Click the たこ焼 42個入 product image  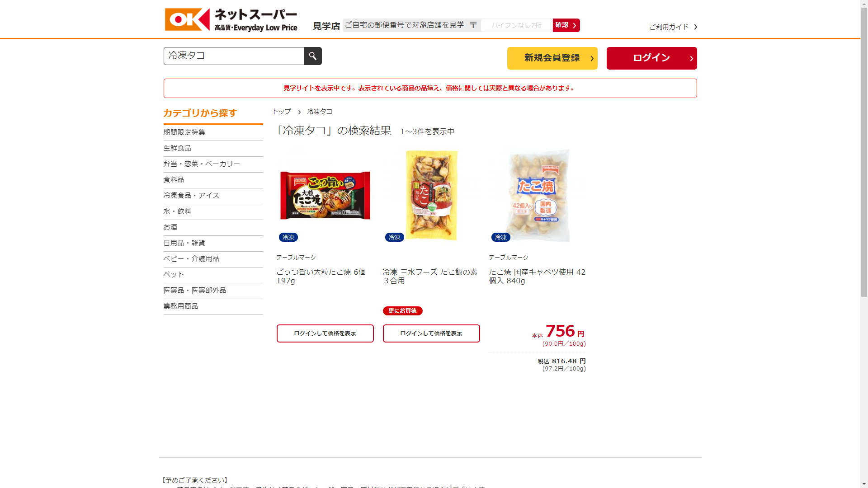tap(538, 196)
